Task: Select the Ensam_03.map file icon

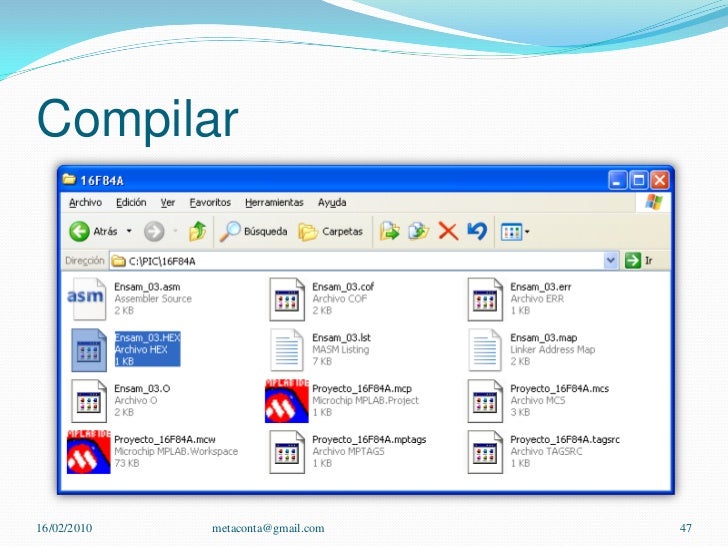Action: coord(485,350)
